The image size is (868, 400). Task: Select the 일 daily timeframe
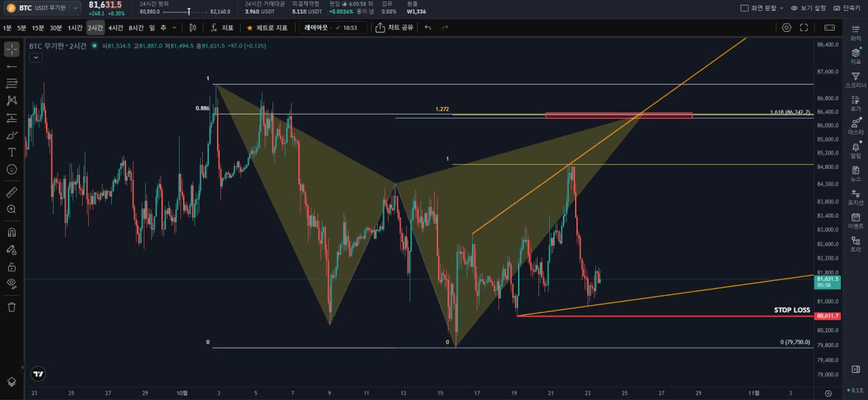[152, 28]
